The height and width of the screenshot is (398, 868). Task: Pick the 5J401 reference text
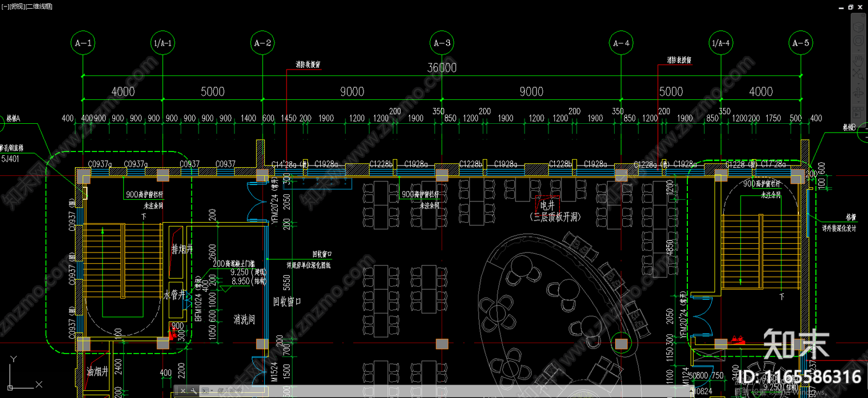tap(10, 159)
